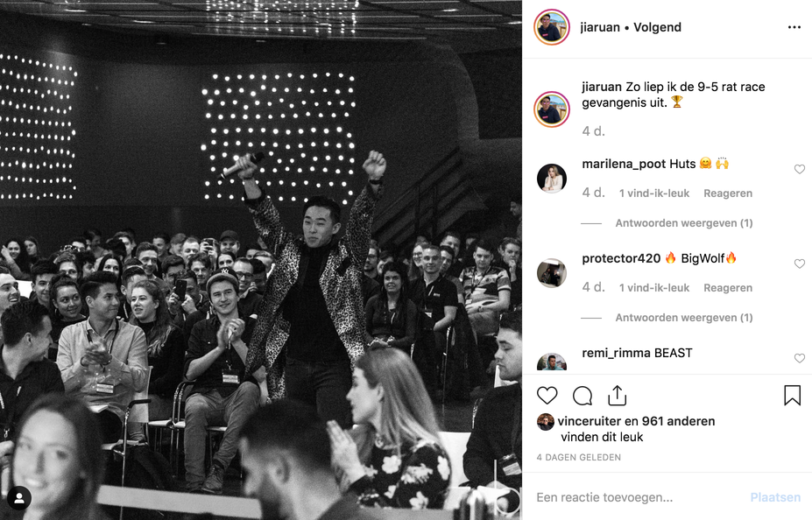Viewport: 812px width, 520px height.
Task: Reply to protector420 via Reageren
Action: click(x=728, y=288)
